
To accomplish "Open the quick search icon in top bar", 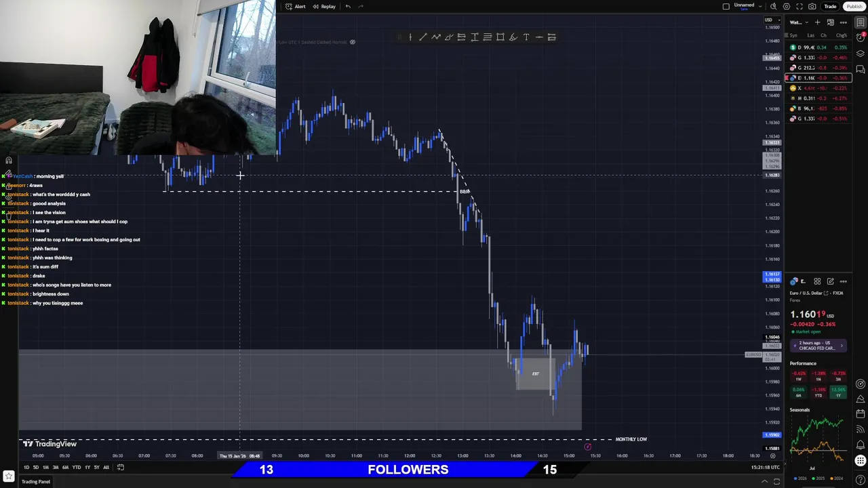I will pyautogui.click(x=774, y=7).
